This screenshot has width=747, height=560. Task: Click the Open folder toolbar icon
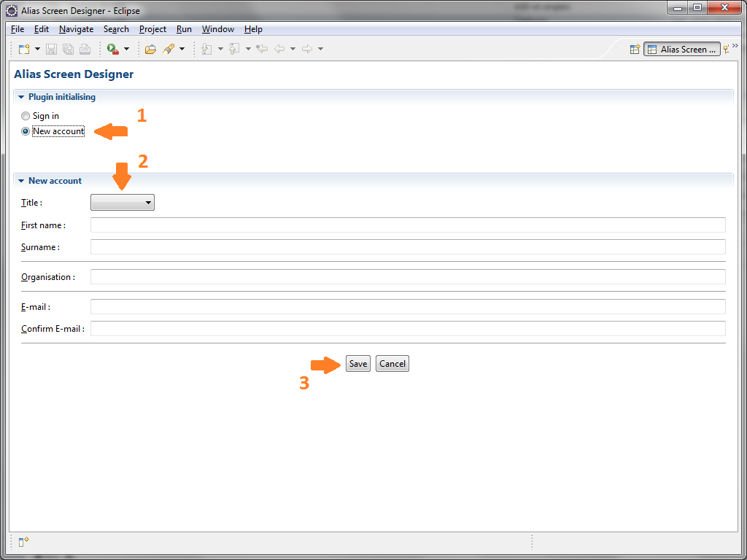point(150,49)
